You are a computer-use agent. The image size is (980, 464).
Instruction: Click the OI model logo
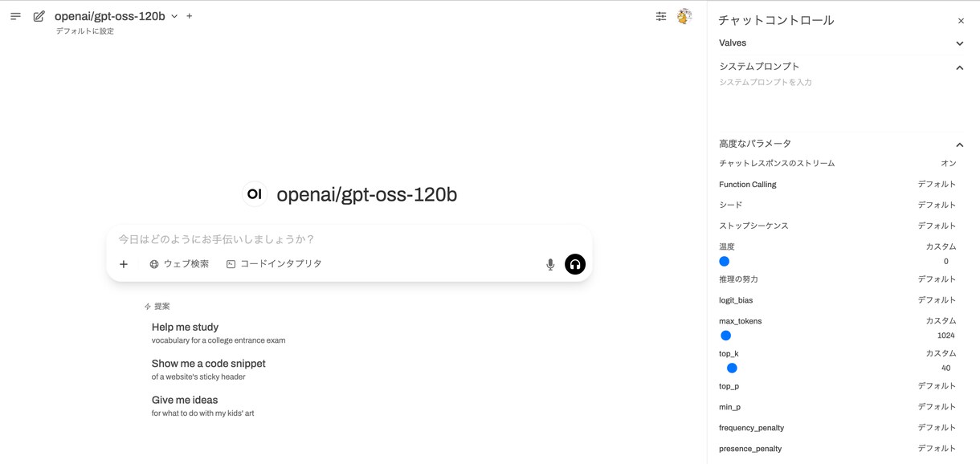click(x=255, y=194)
